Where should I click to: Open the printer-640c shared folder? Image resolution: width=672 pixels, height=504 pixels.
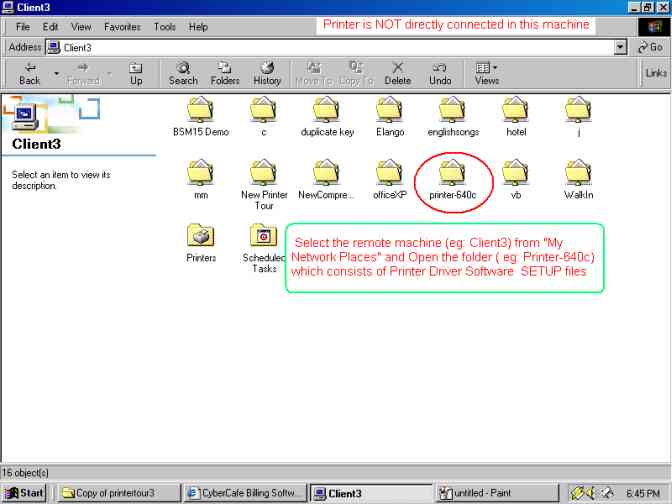[x=452, y=174]
